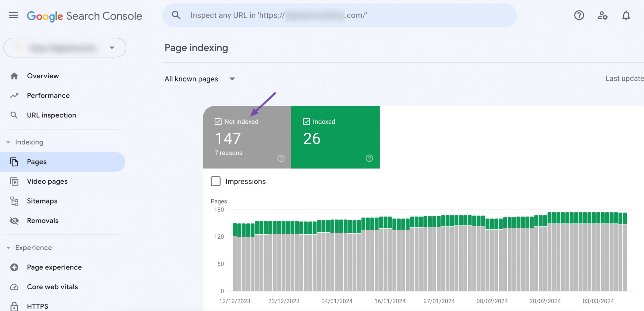Click the Removals crossed-eye icon
This screenshot has height=311, width=644.
[x=14, y=221]
